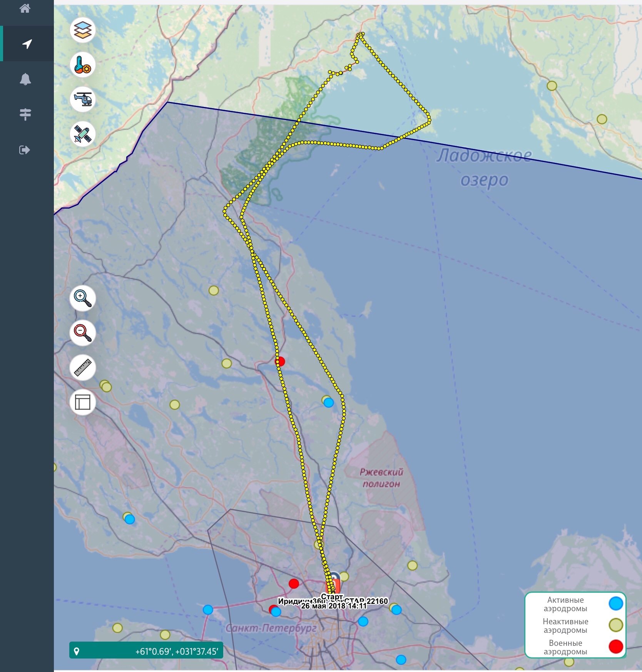Toggle the weather thermometer overlay
This screenshot has width=642, height=672.
[x=83, y=65]
